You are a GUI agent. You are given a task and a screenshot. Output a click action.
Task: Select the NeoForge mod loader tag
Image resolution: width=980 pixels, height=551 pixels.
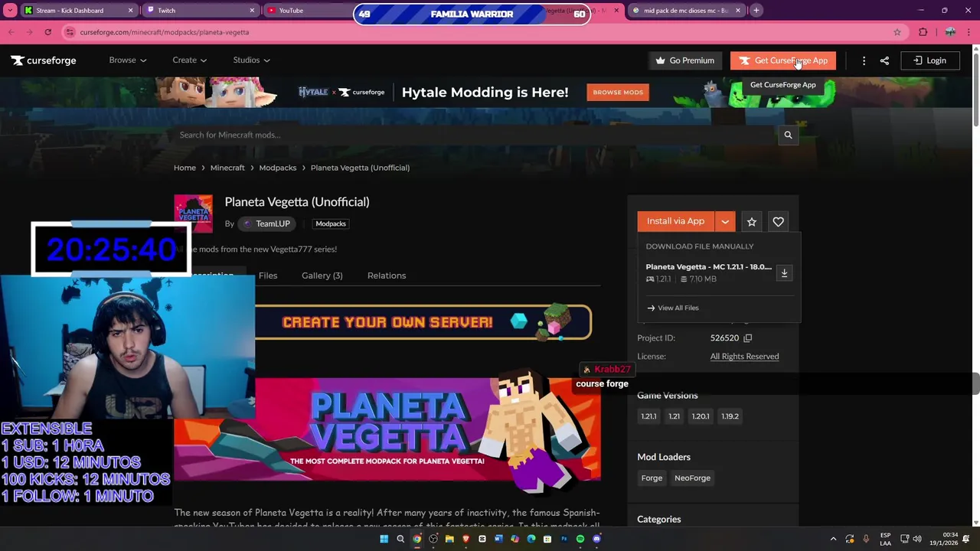tap(692, 478)
